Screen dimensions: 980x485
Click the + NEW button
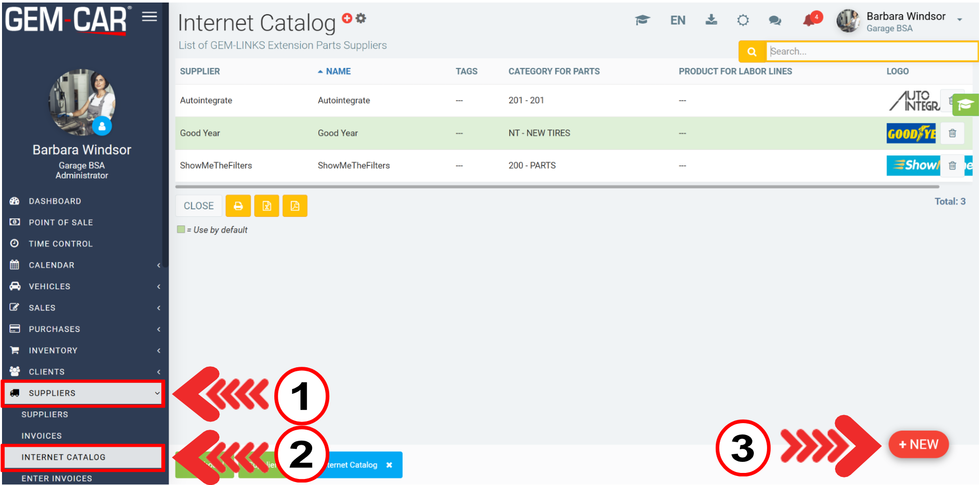click(x=919, y=445)
